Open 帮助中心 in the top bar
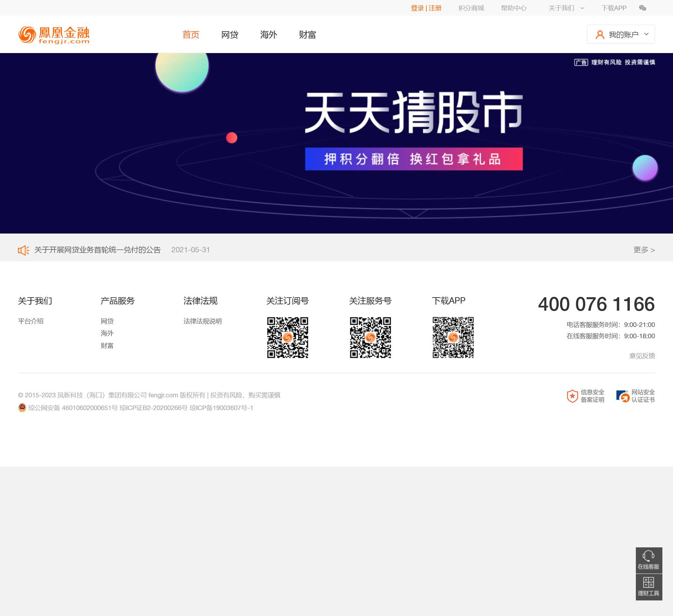Screen dimensions: 673x616 pyautogui.click(x=514, y=8)
